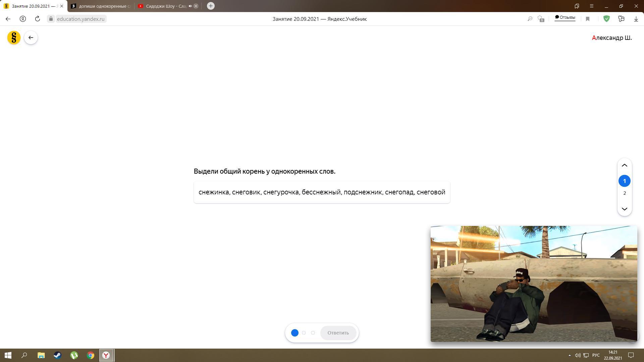Close the Занятие 20.09.2021 tab

(x=62, y=6)
